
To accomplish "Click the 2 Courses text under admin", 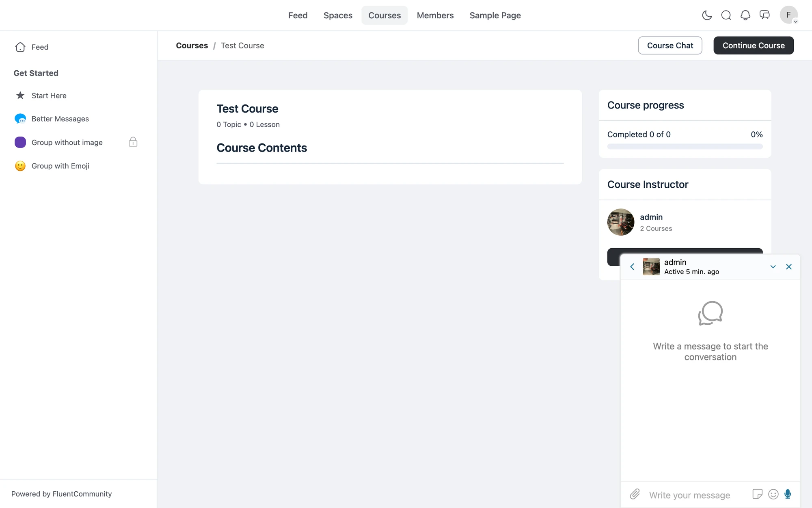I will pyautogui.click(x=656, y=229).
